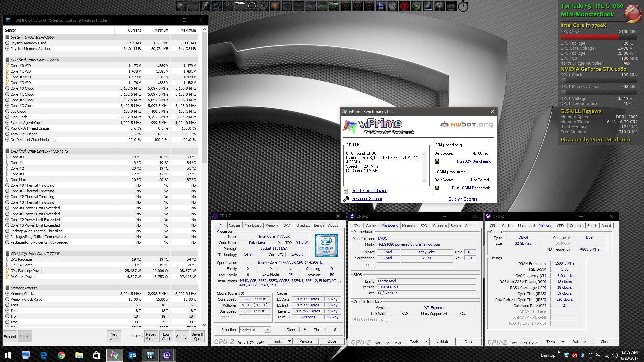Click Reset Values button in HWiNFO

pyautogui.click(x=151, y=336)
